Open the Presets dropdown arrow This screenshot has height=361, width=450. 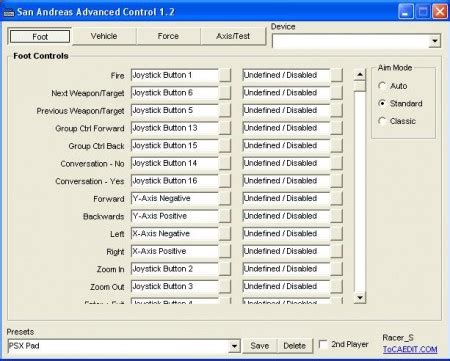point(234,346)
